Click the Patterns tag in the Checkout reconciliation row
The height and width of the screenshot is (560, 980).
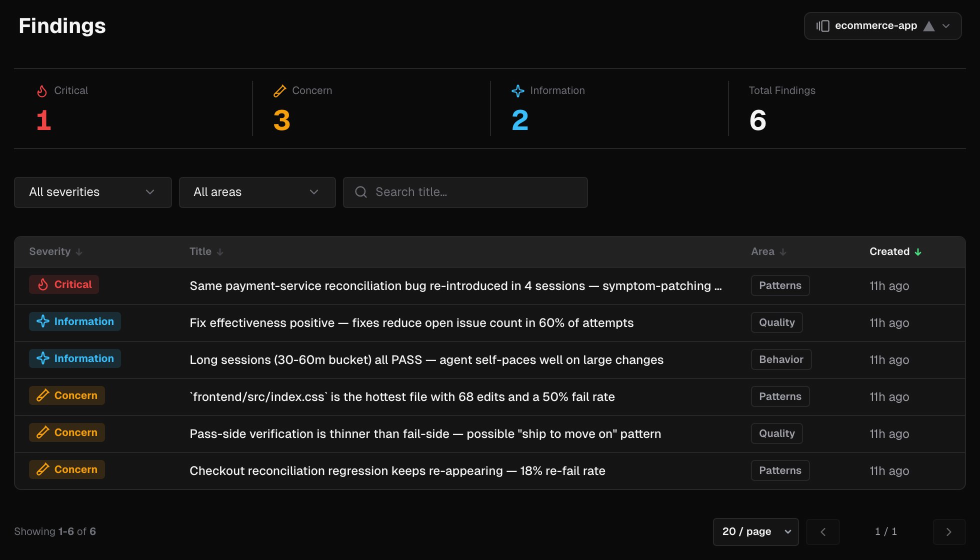780,470
